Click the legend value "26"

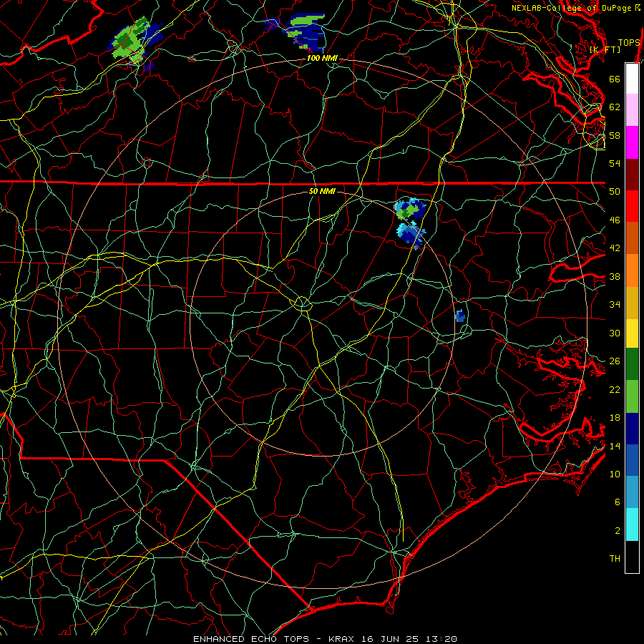(x=615, y=361)
